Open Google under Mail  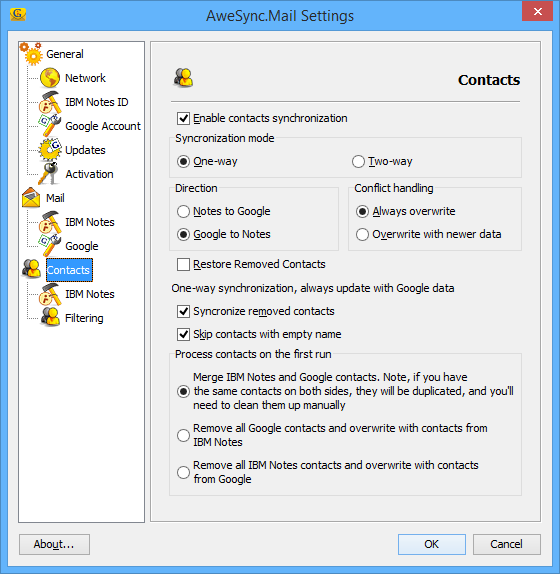82,246
